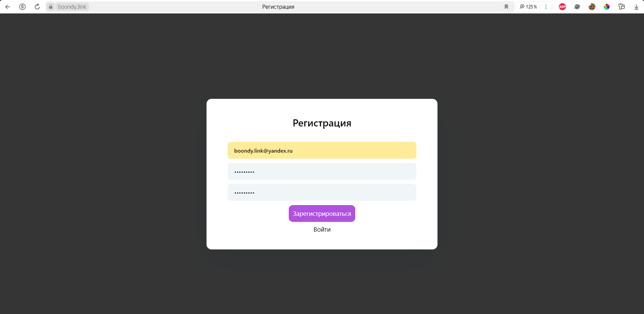Click the purple Зарегистрироваться button
Image resolution: width=644 pixels, height=314 pixels.
pos(322,214)
